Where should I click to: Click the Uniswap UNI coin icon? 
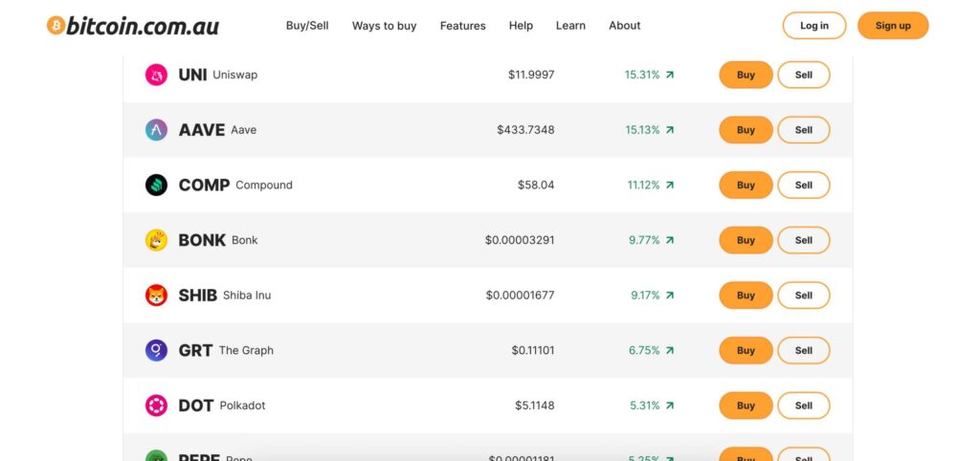(x=156, y=75)
